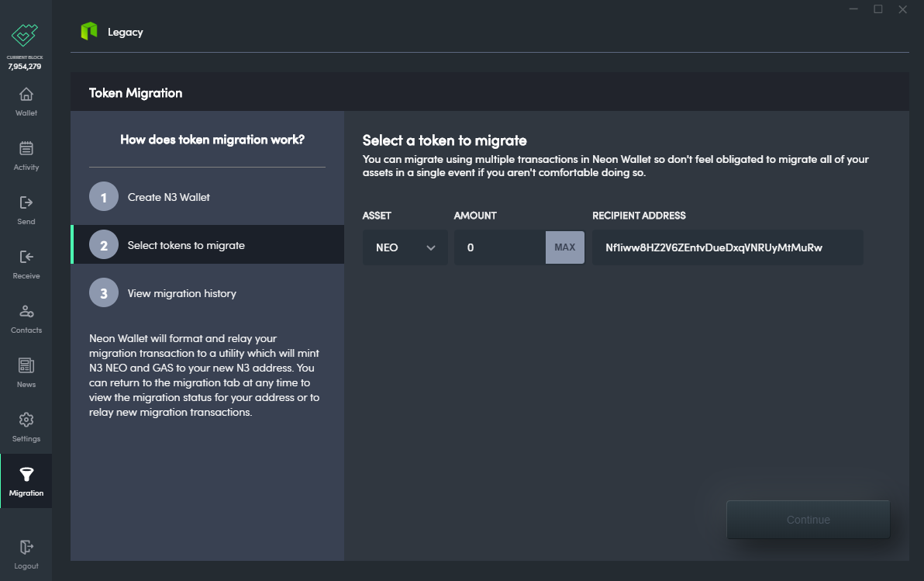View the Activity page
This screenshot has width=924, height=581.
(x=26, y=154)
